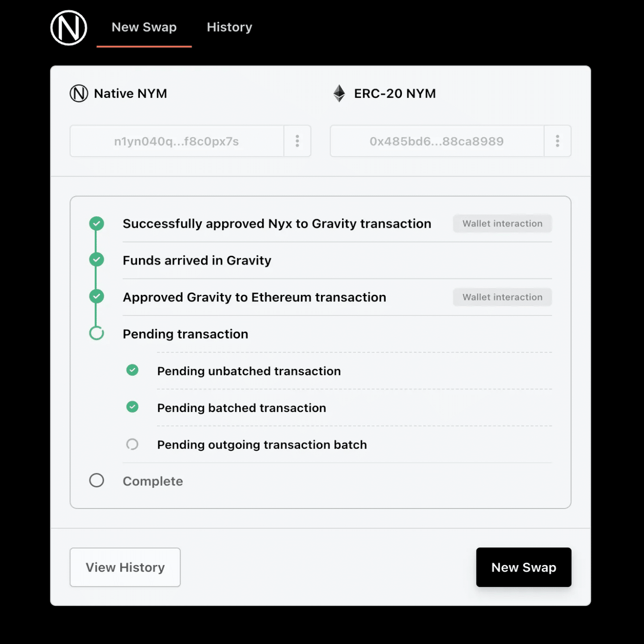Click the green checkmark beside Funds arrived in Gravity
644x644 pixels.
(97, 260)
